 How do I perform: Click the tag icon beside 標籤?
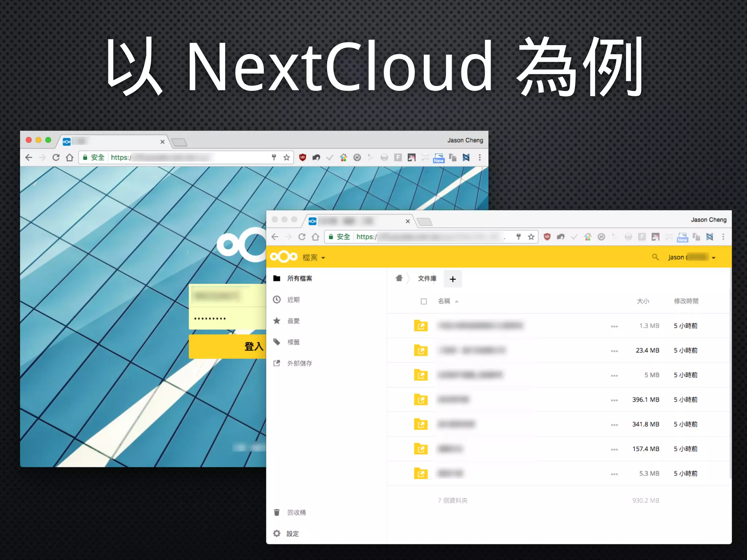tap(277, 342)
